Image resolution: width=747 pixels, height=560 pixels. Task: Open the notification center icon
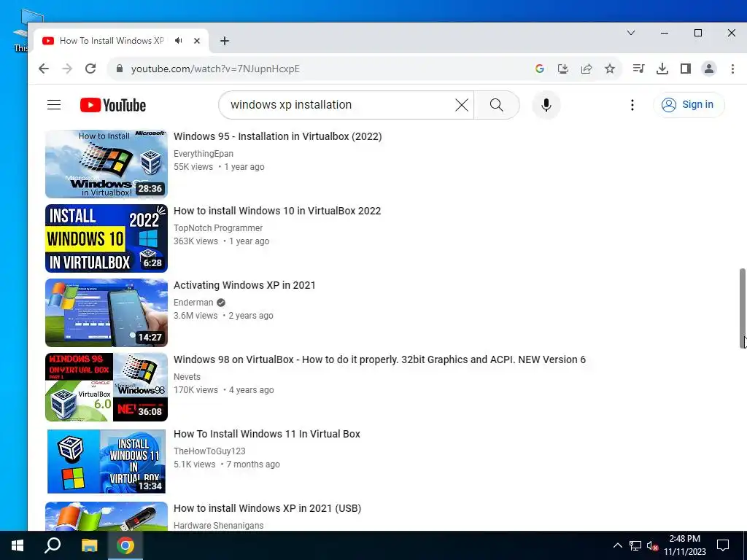tap(723, 545)
